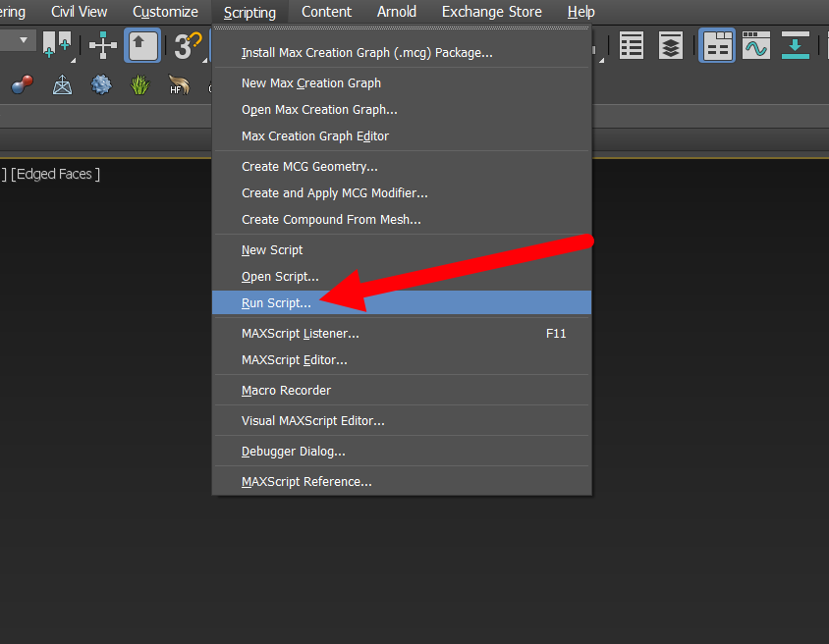This screenshot has height=644, width=829.
Task: Toggle Keyboard Shortcut Override button
Action: coord(142,45)
